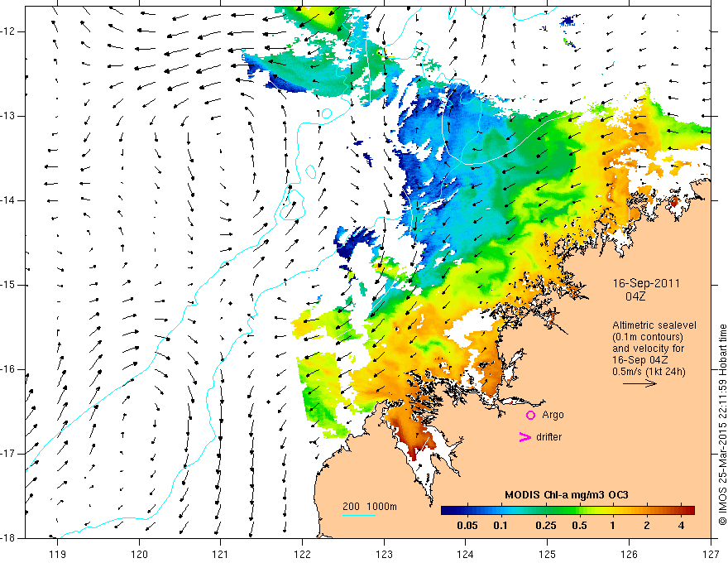Image resolution: width=728 pixels, height=563 pixels.
Task: Click latitude axis label '-16'
Action: (x=8, y=370)
